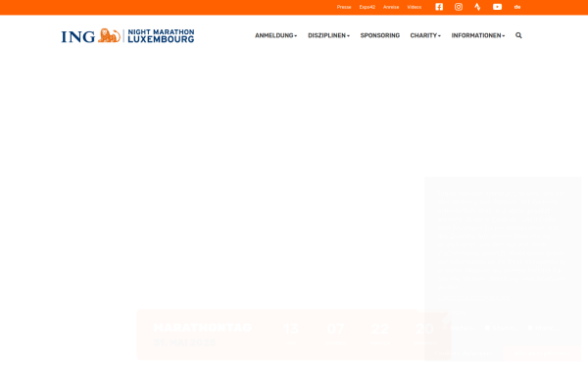Open the 'de' language selector
This screenshot has height=368, width=588.
[x=517, y=7]
